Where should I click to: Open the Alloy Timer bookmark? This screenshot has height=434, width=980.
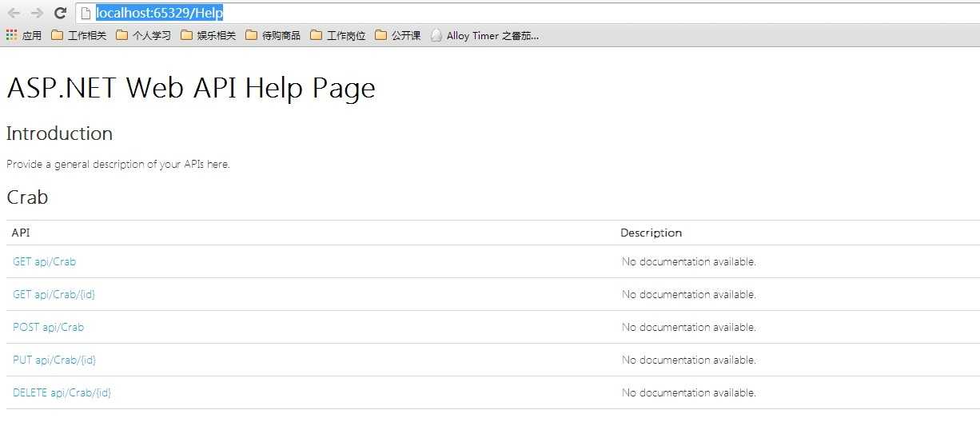(484, 35)
